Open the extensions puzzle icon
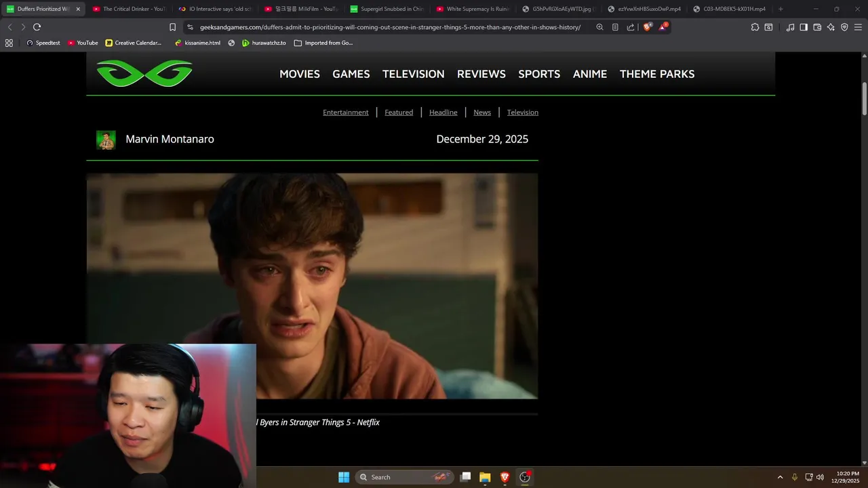This screenshot has height=488, width=868. coord(755,27)
